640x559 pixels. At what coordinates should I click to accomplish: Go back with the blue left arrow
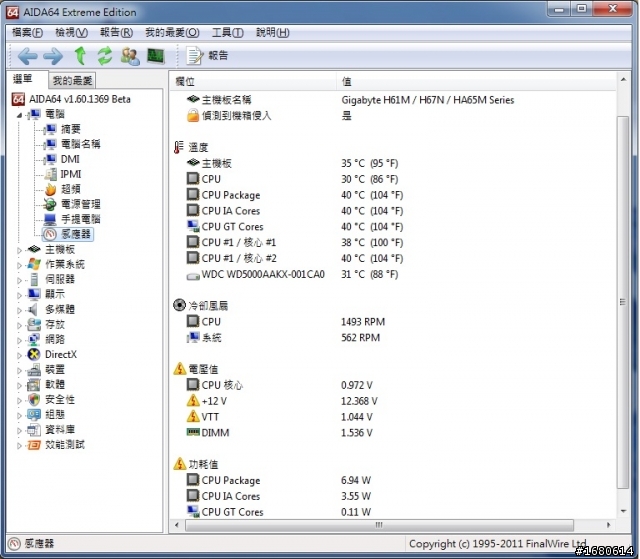coord(28,56)
